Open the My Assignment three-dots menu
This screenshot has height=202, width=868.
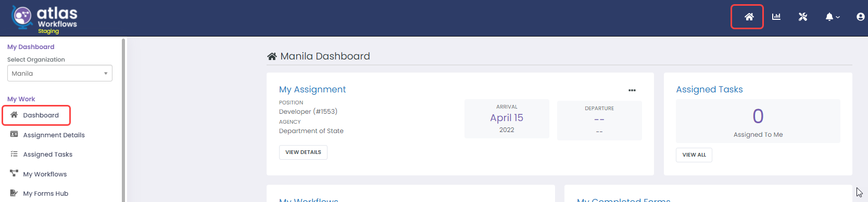coord(632,90)
